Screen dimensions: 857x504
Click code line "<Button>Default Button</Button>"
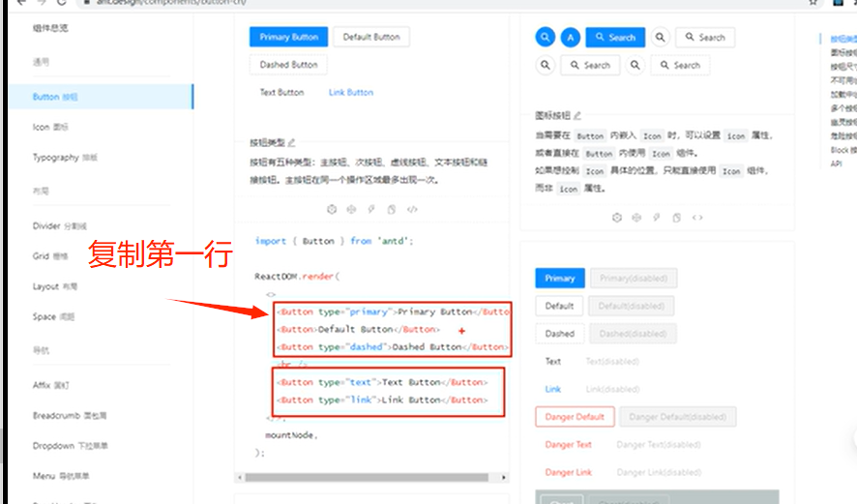[x=358, y=329]
